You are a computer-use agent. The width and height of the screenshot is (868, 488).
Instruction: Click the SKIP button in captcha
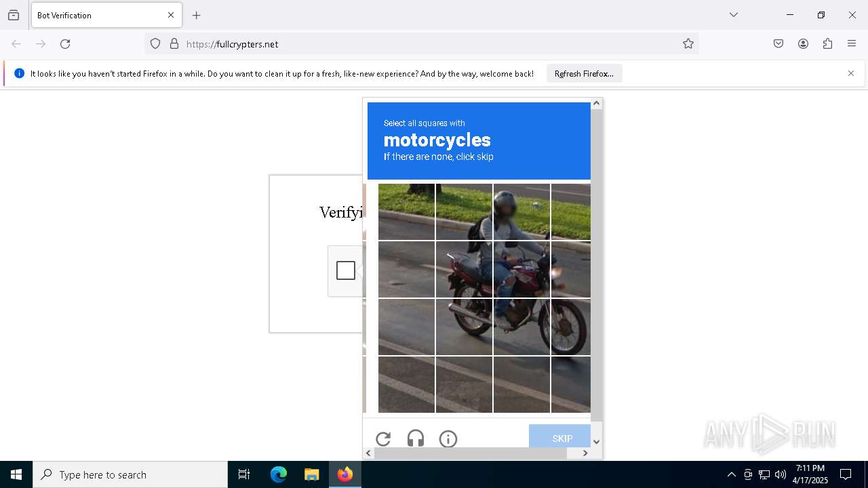[560, 436]
